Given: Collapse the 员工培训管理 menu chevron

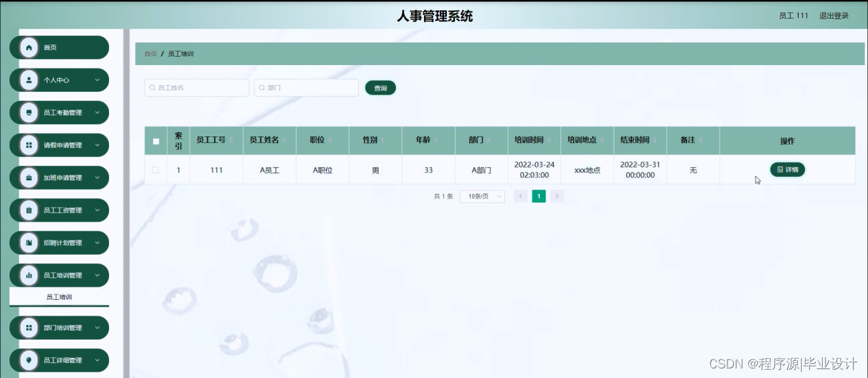Looking at the screenshot, I should [97, 275].
